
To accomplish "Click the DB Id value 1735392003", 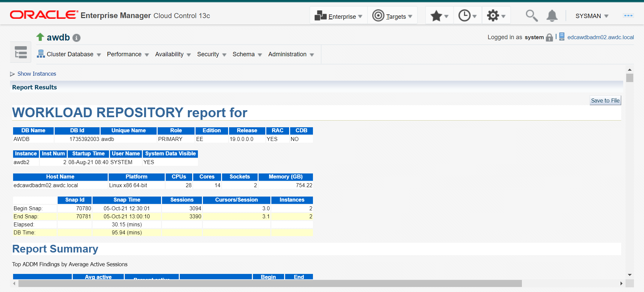I will coord(84,139).
